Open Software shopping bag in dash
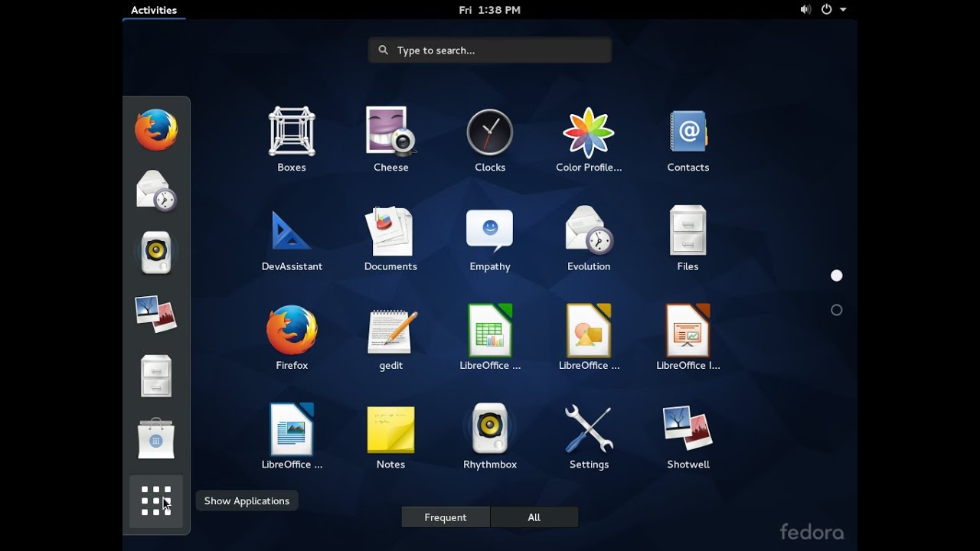This screenshot has width=980, height=551. click(156, 439)
